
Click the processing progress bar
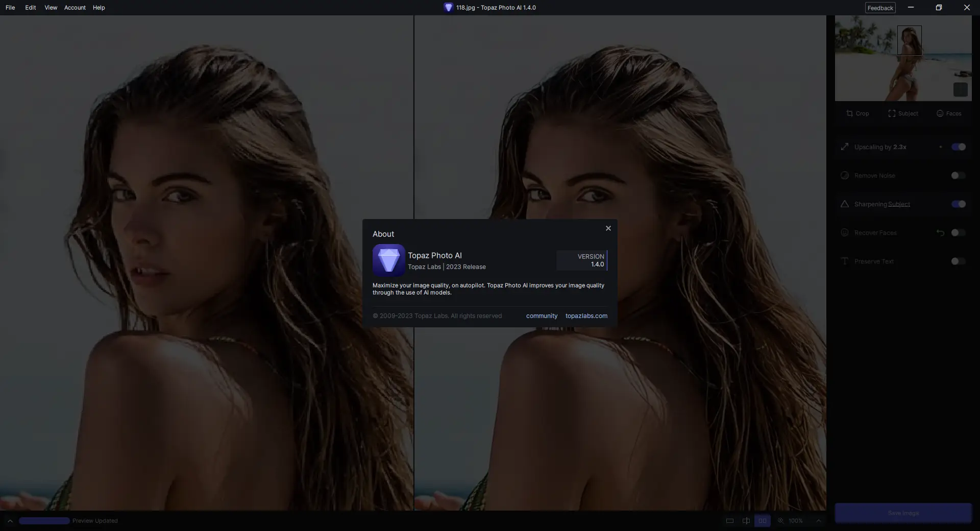pyautogui.click(x=44, y=521)
